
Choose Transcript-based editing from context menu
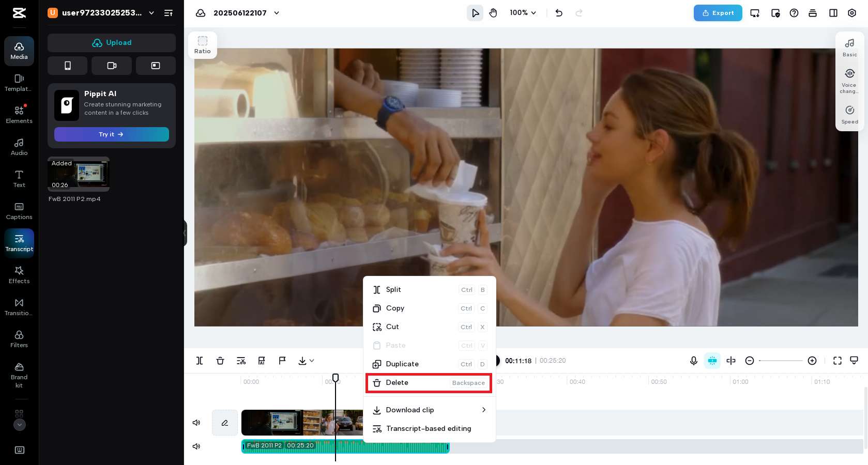(430, 429)
